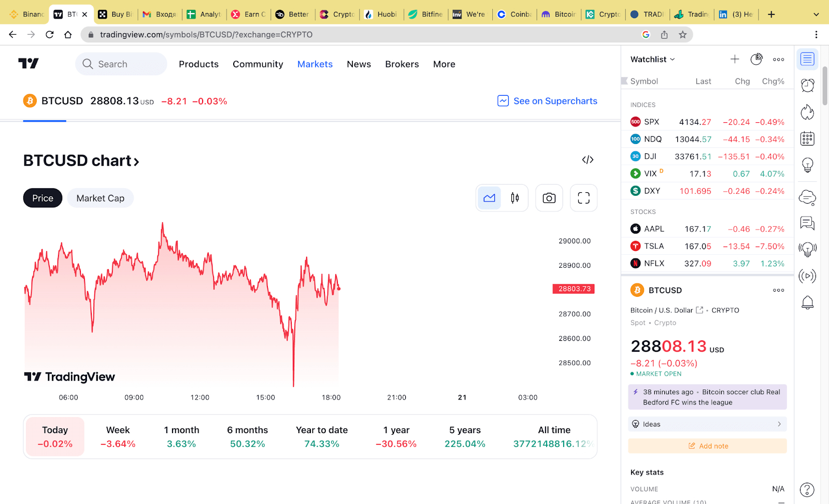Open fullscreen chart mode icon

click(583, 198)
